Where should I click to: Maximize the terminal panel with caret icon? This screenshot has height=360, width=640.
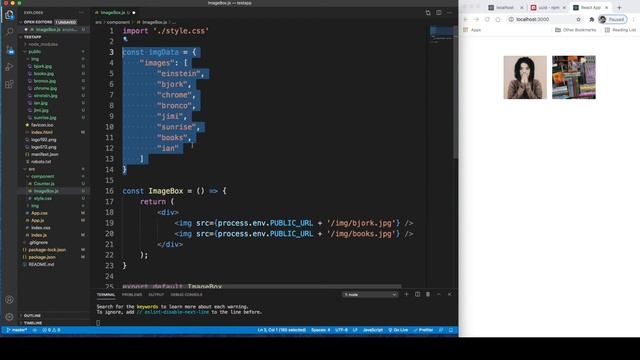(x=439, y=294)
